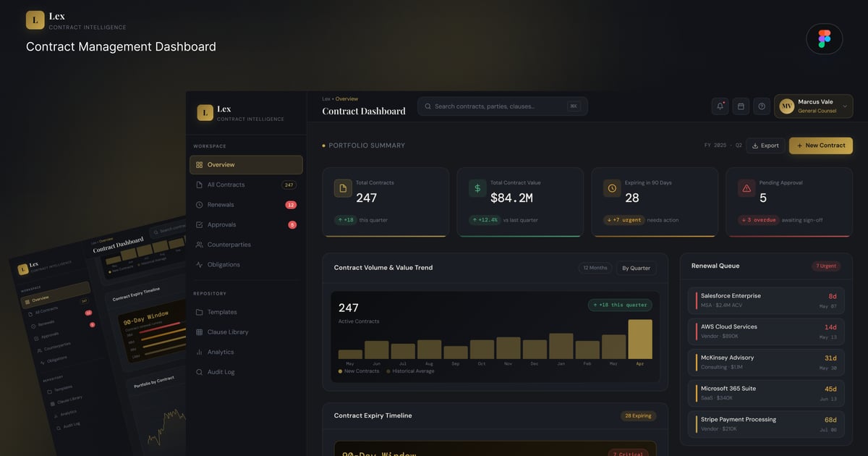Click the Obligations pulse icon
The height and width of the screenshot is (456, 868).
[200, 265]
